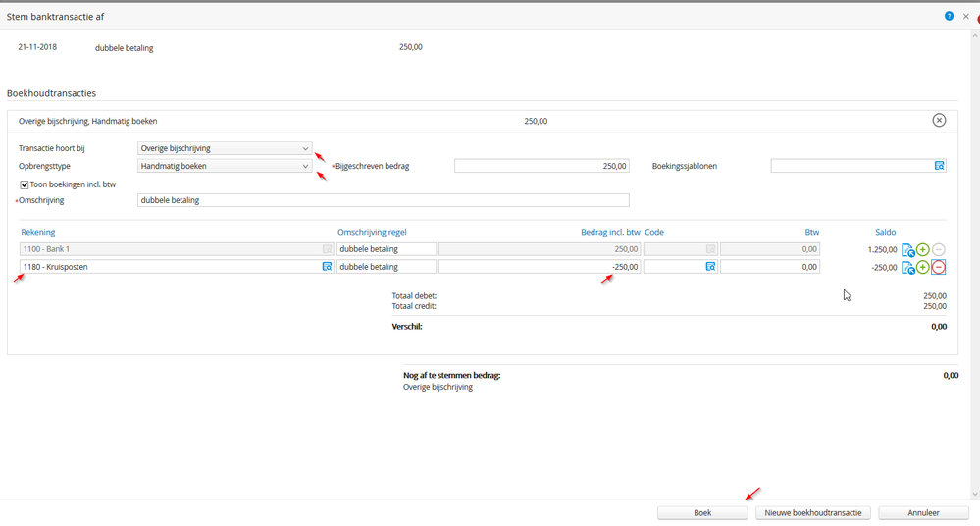Screen dimensions: 980x526
Task: Click the -250,00 amount field
Action: (539, 267)
